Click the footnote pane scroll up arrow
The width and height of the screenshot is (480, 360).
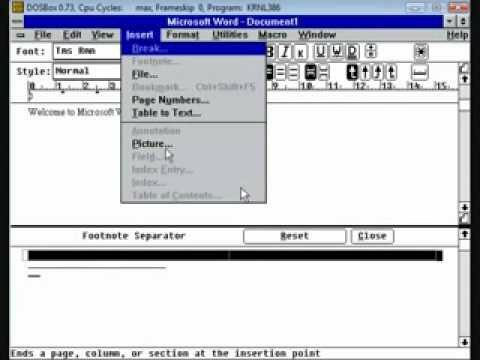465,234
